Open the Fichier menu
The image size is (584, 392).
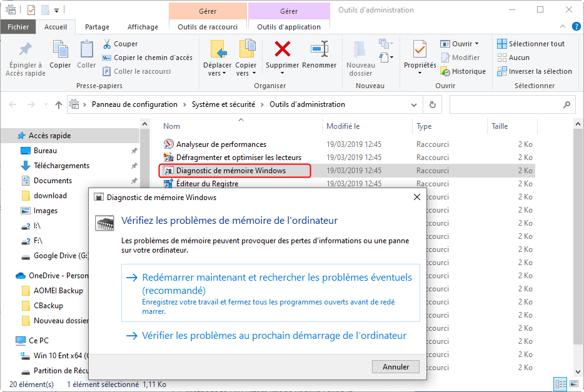(x=18, y=27)
